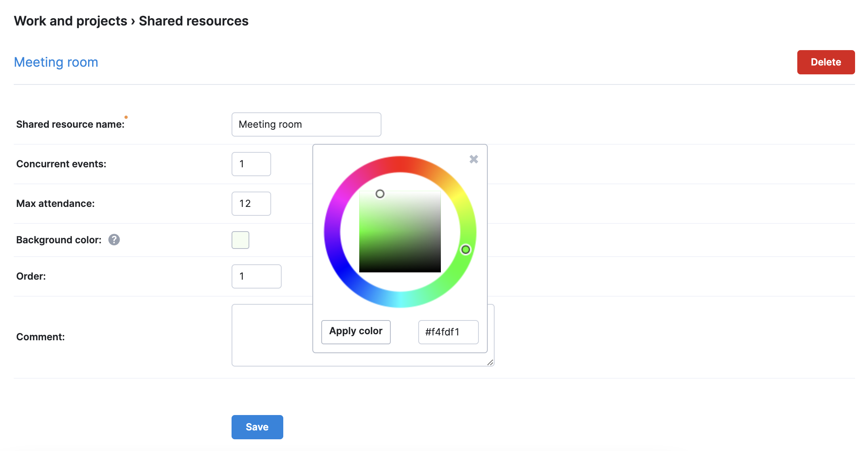868x451 pixels.
Task: Close the color picker popup
Action: 474,159
